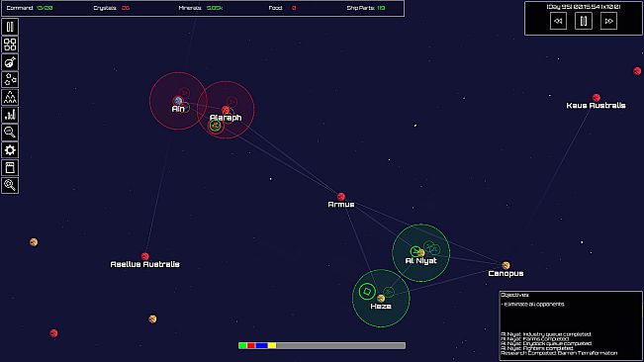This screenshot has height=362, width=644.
Task: Click the green segment of faction bar
Action: click(242, 345)
